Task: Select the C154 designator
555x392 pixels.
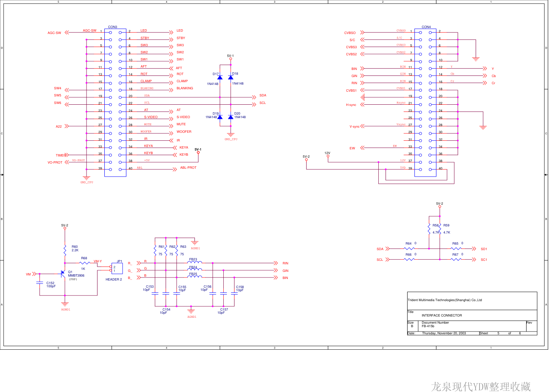Action: 166,309
